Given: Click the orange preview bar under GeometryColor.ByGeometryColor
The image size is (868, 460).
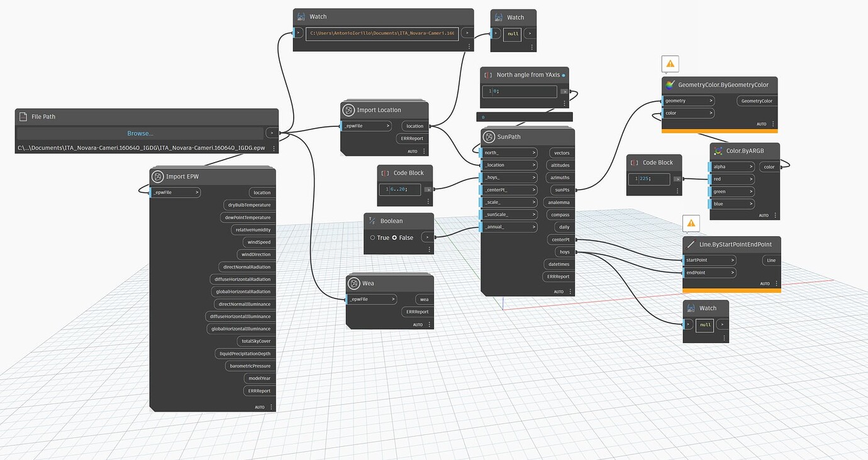Looking at the screenshot, I should tap(719, 132).
